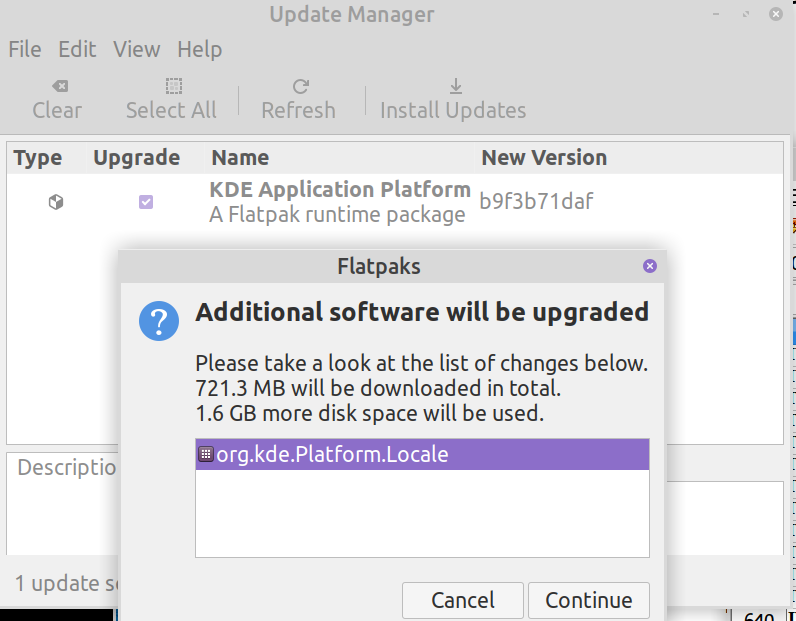Uncheck the KDE Application Platform upgrade checkbox

click(146, 202)
